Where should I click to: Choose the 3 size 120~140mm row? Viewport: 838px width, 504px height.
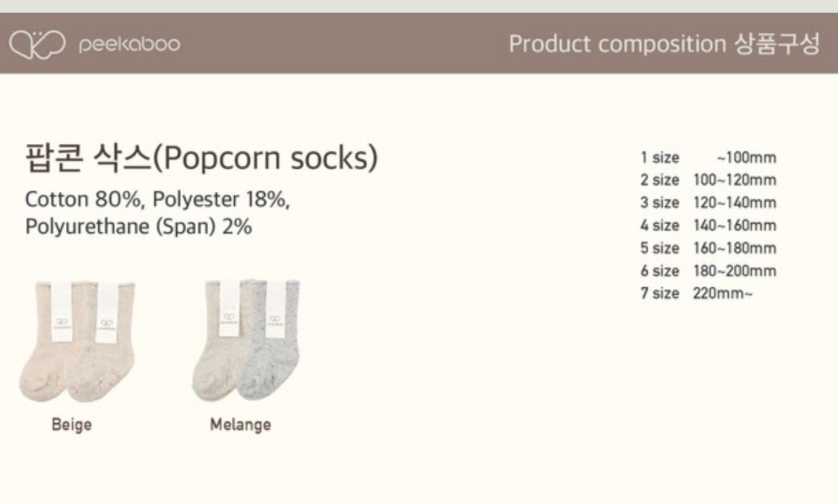[707, 202]
